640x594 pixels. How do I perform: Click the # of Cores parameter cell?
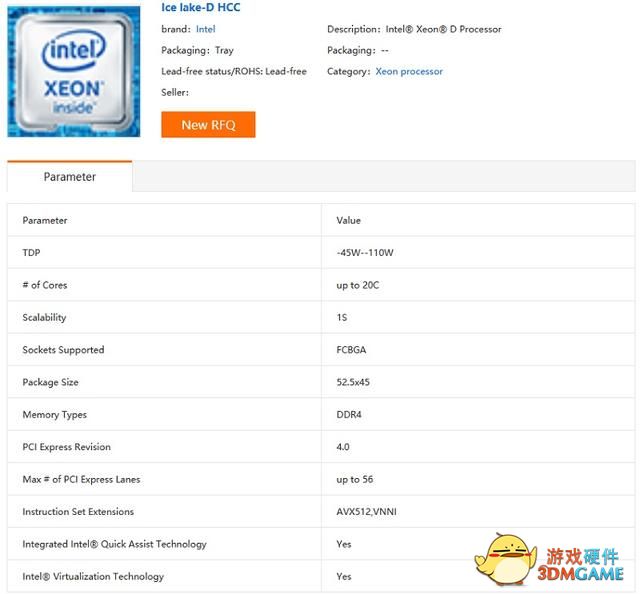point(164,285)
